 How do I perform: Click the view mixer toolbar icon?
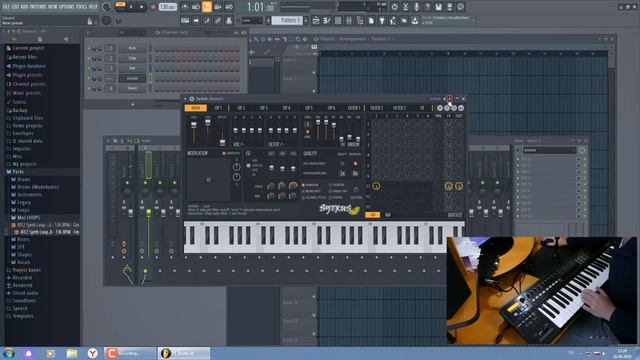pos(349,20)
